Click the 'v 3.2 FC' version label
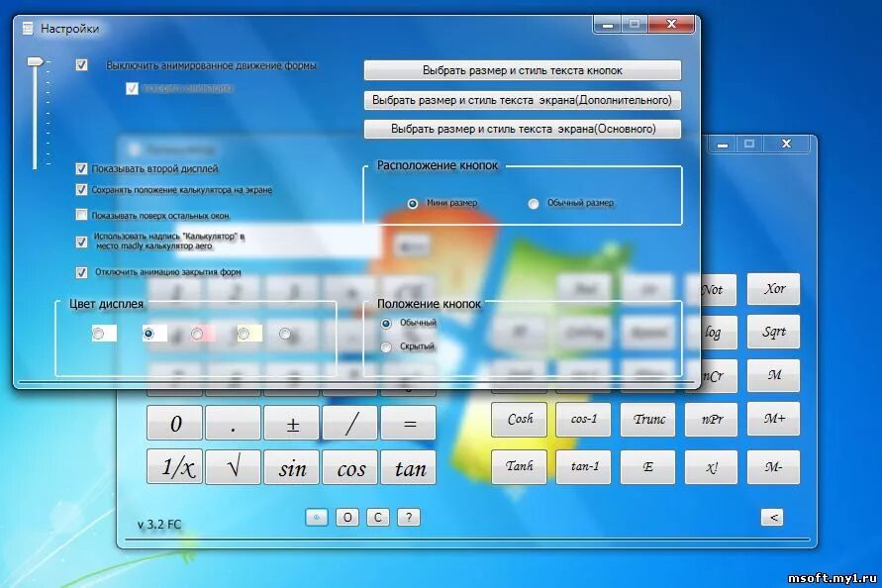882x588 pixels. coord(159,525)
